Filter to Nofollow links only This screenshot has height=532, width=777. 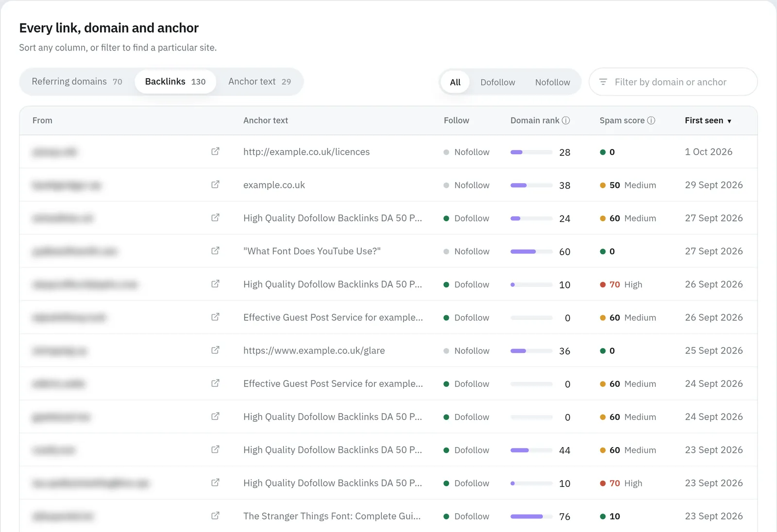click(x=553, y=82)
